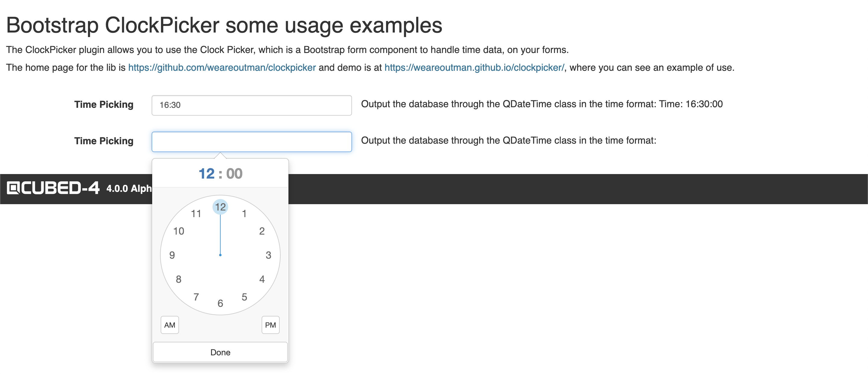Click the QCubed-4 logo in footer
Viewport: 868px width, 374px height.
tap(53, 188)
